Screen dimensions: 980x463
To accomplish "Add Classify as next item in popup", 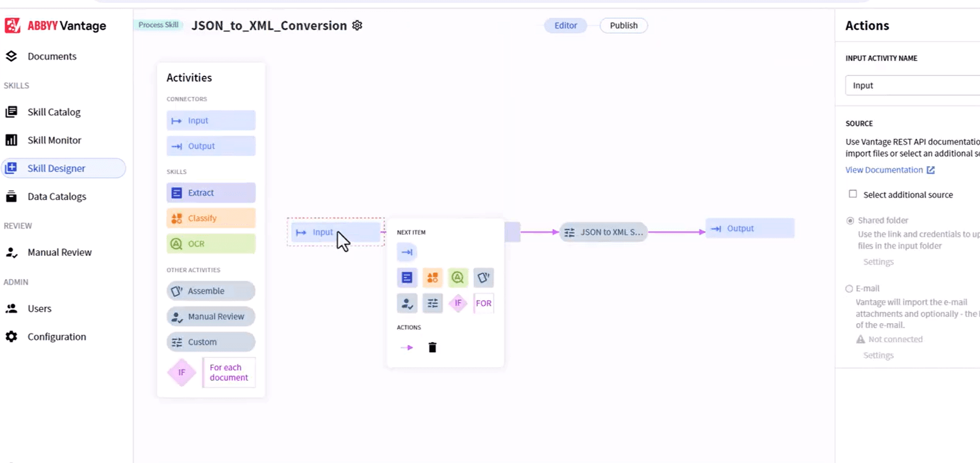I will click(432, 277).
